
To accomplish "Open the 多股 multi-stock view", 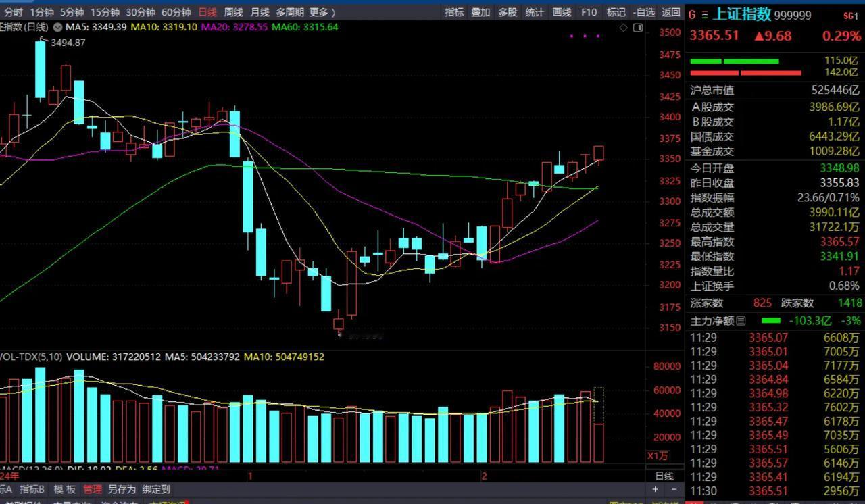I will [x=508, y=12].
